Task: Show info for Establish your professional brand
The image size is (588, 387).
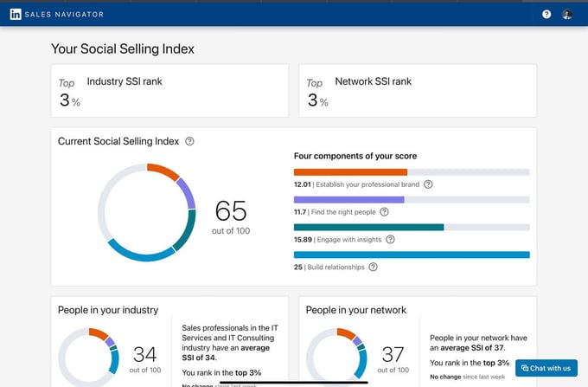Action: pos(428,184)
